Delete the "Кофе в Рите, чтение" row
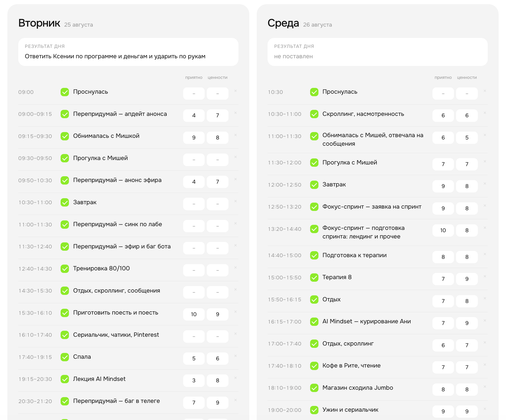Image resolution: width=506 pixels, height=420 pixels. 485,364
